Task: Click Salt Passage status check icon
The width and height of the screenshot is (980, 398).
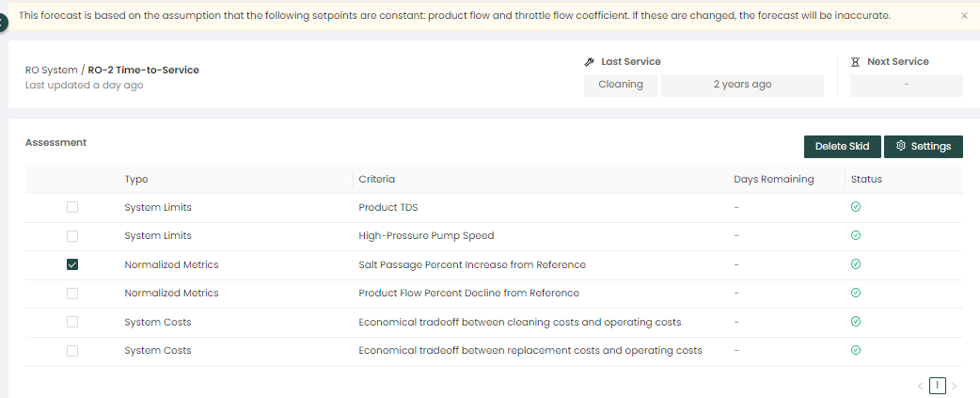Action: coord(856,264)
